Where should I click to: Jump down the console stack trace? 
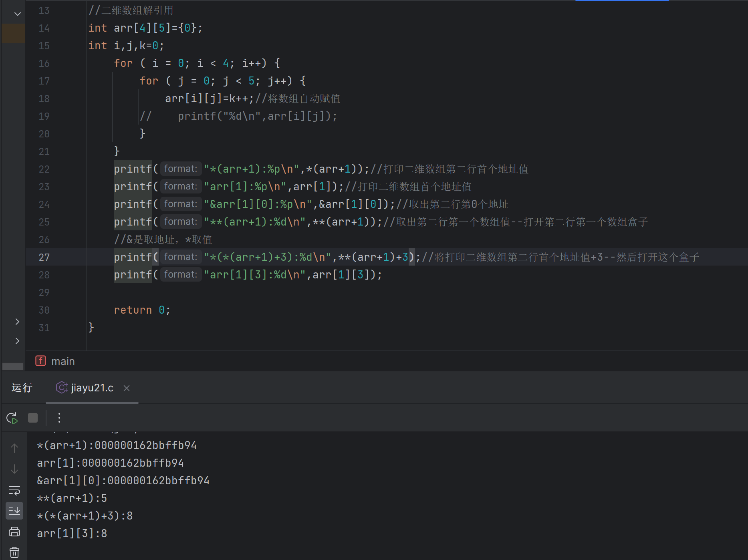click(x=14, y=469)
